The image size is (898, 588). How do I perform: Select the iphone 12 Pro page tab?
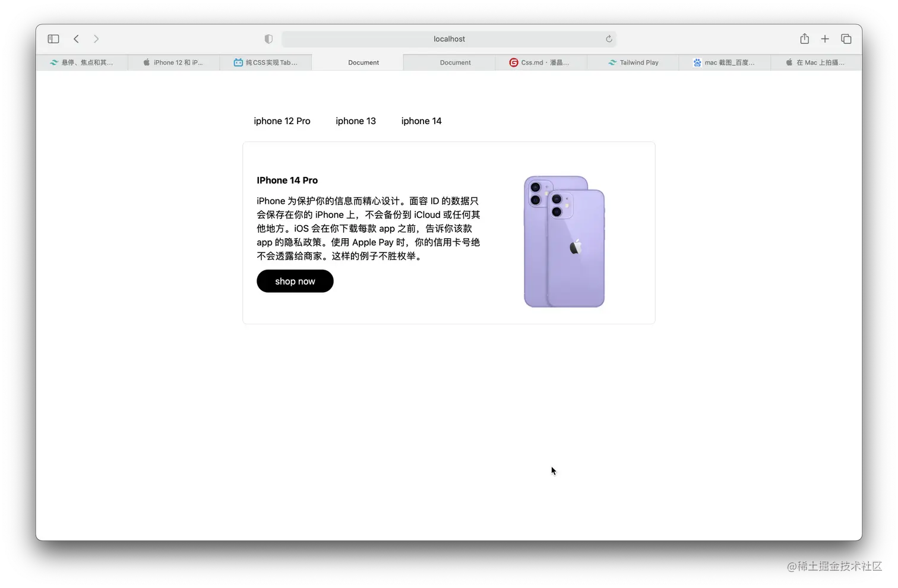[282, 121]
